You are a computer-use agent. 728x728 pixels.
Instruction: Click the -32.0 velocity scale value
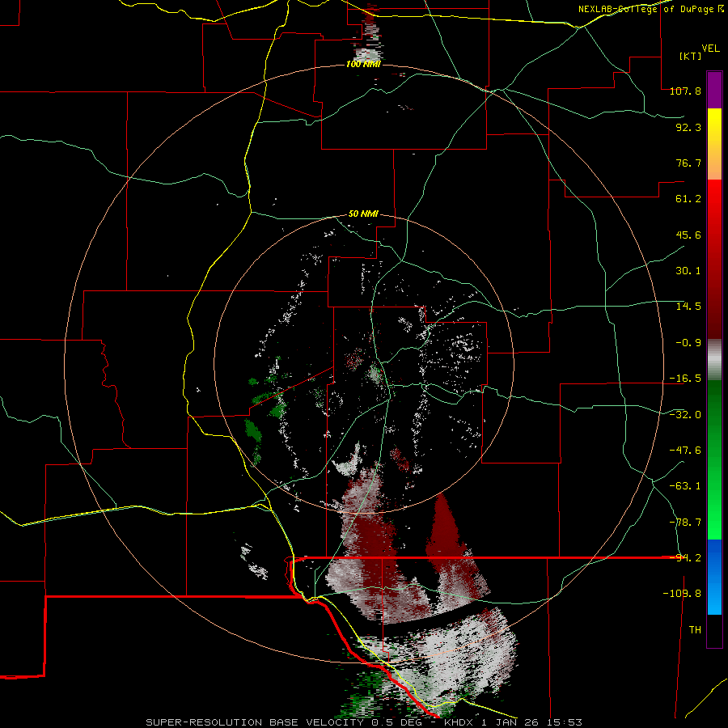[685, 415]
